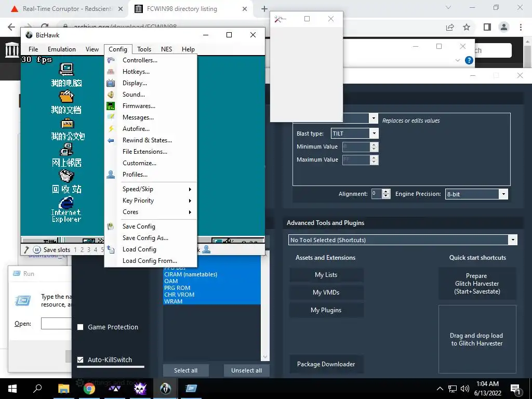
Task: Click the Chrome share page icon
Action: click(x=450, y=27)
